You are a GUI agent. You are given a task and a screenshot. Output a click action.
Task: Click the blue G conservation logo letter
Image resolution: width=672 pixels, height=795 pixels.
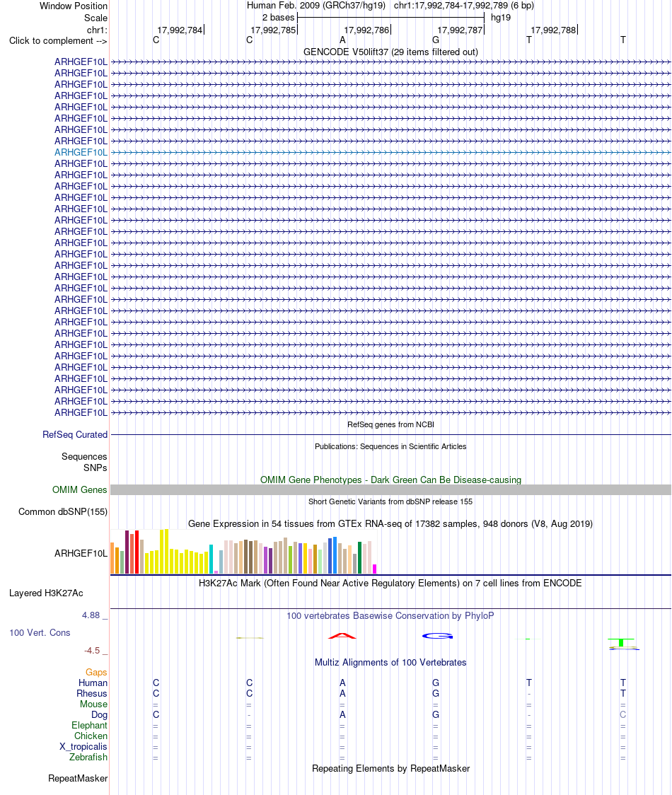click(x=437, y=636)
